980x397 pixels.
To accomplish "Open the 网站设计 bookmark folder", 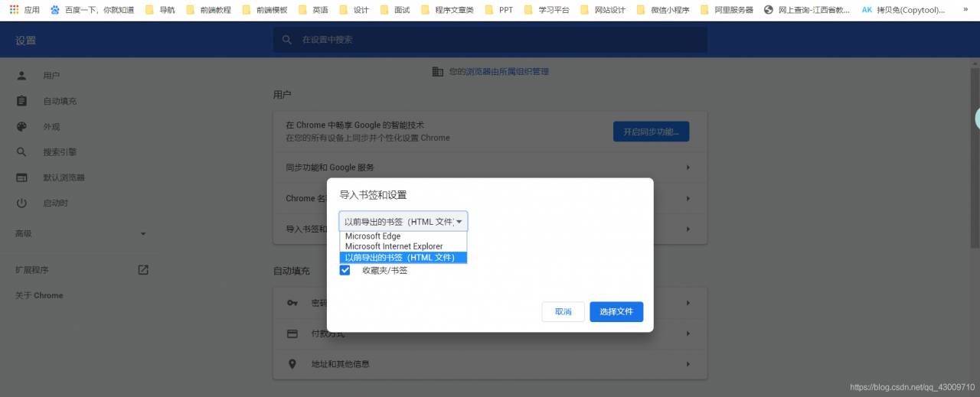I will point(602,10).
